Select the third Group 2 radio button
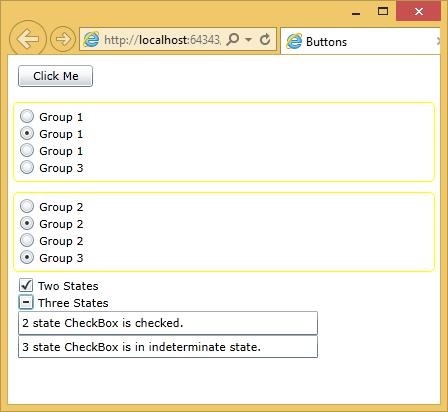Viewport: 448px width, 412px height. 27,240
